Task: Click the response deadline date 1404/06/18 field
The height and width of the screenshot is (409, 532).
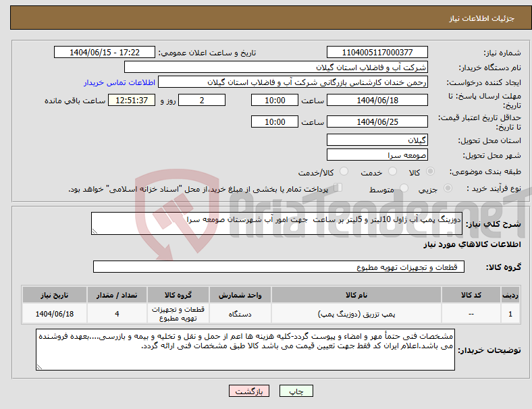Action: pos(377,100)
